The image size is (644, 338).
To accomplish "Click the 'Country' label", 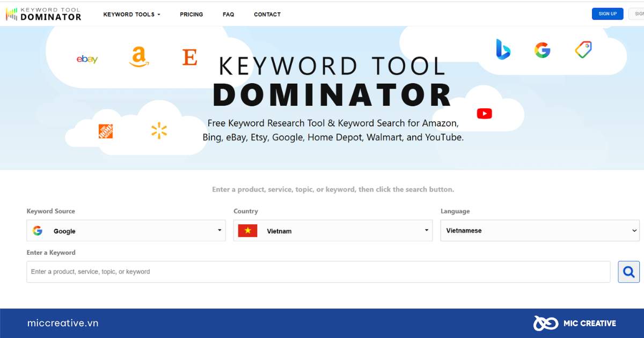I will coord(246,211).
